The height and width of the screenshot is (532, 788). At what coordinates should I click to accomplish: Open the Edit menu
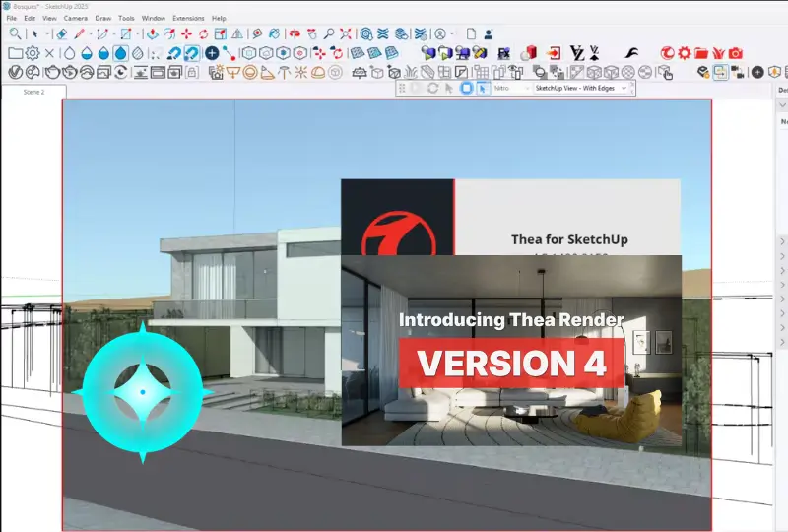(x=30, y=18)
